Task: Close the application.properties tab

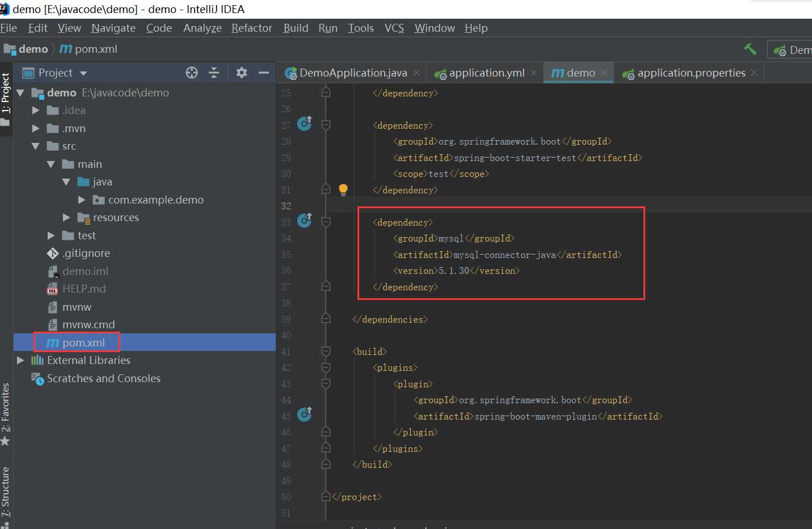Action: [754, 73]
